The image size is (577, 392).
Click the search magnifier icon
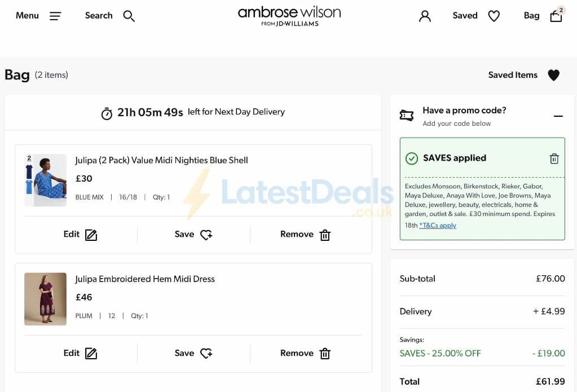click(x=129, y=16)
